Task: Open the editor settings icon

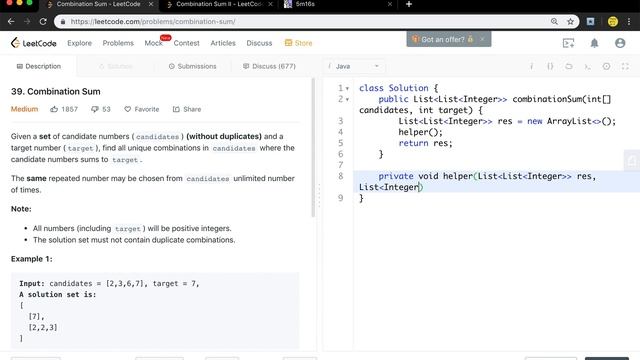Action: coord(606,66)
